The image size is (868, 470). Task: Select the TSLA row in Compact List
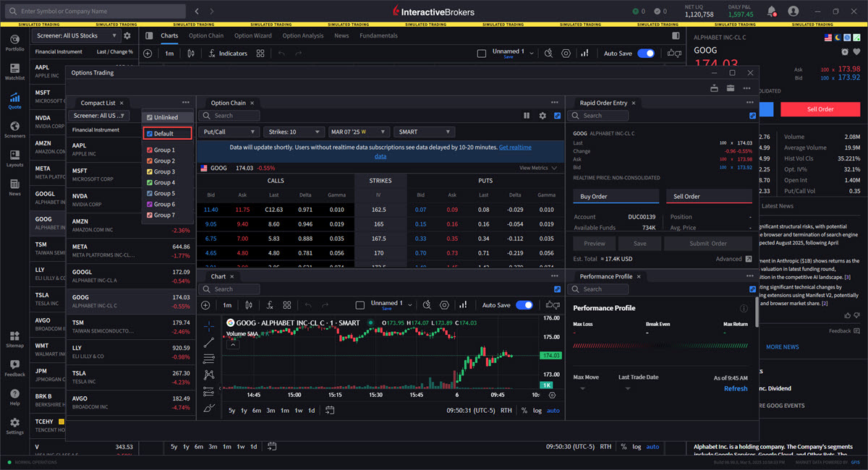(130, 377)
